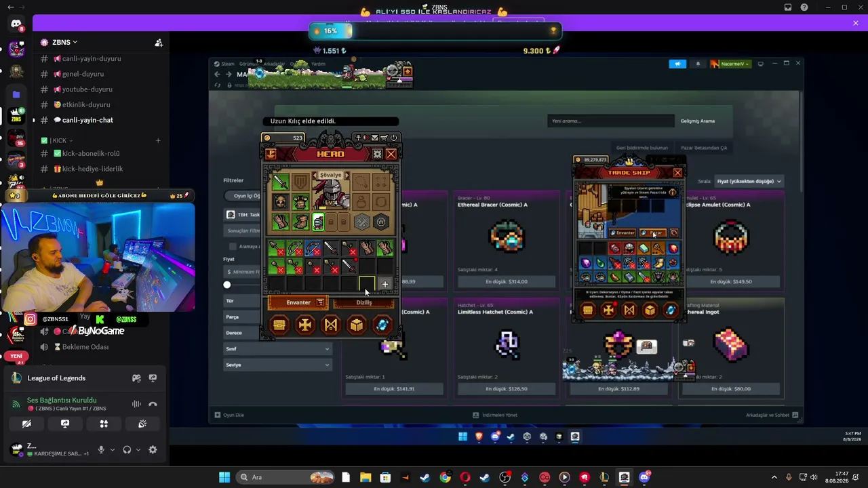The image size is (868, 488).
Task: Expand microphone input options arrow
Action: [x=113, y=449]
